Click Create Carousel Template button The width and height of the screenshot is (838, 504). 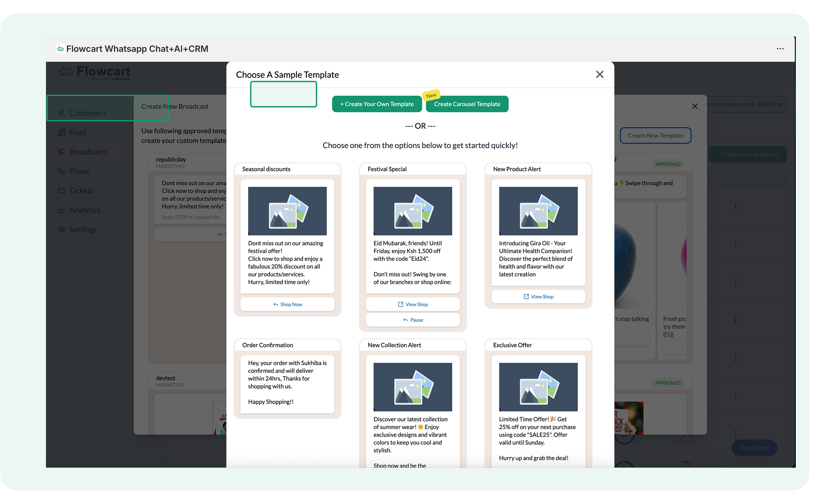[467, 104]
